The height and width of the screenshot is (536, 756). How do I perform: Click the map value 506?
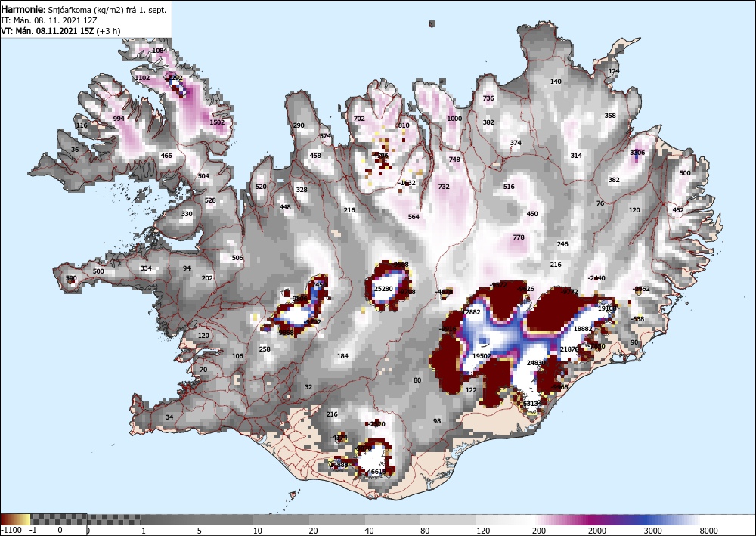coord(237,258)
